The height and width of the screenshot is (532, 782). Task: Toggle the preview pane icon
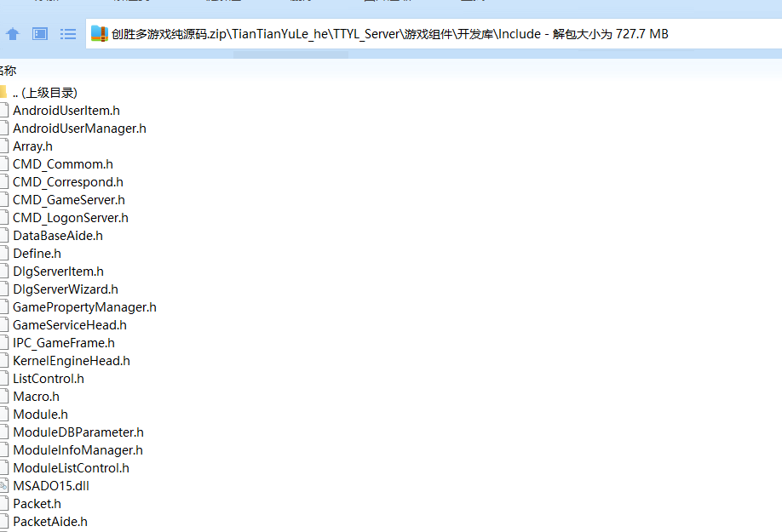(x=40, y=34)
